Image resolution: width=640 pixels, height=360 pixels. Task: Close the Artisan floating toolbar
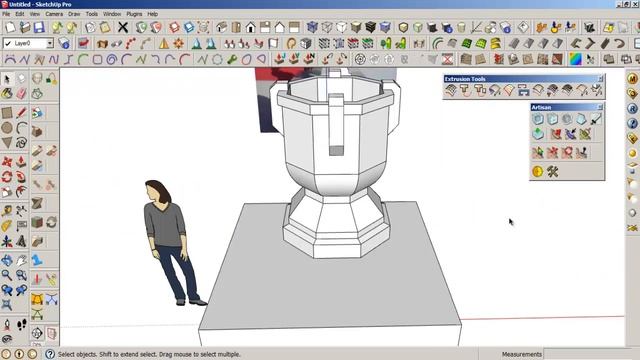pyautogui.click(x=600, y=107)
